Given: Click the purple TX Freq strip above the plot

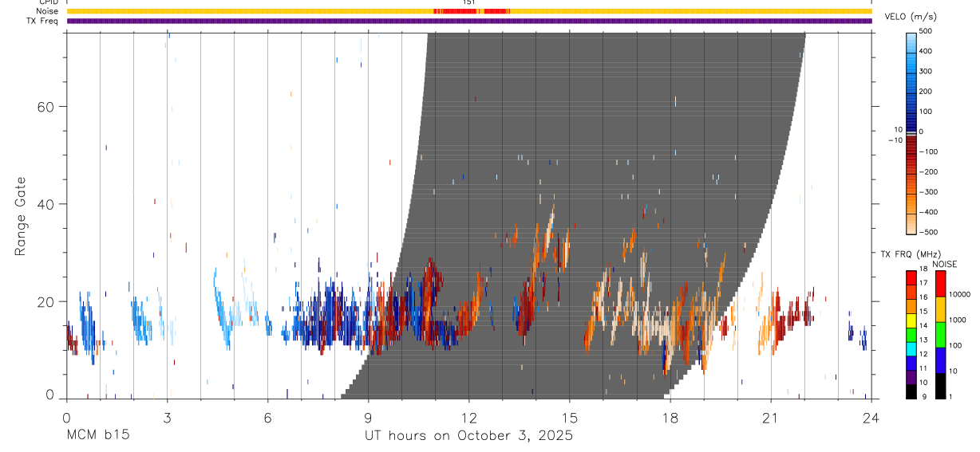Looking at the screenshot, I should click(x=469, y=21).
